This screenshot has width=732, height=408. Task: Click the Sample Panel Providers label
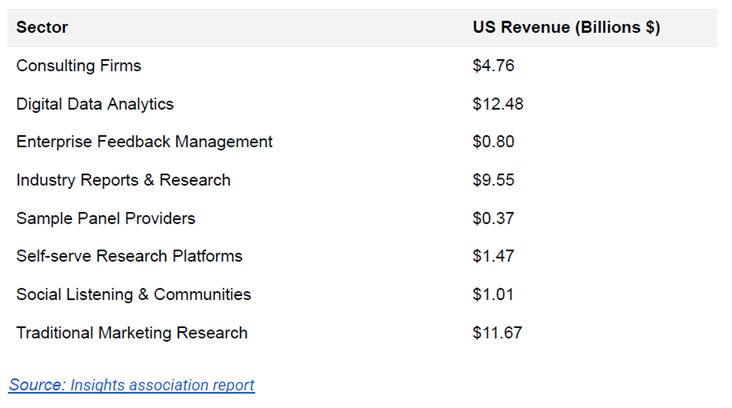pos(106,218)
